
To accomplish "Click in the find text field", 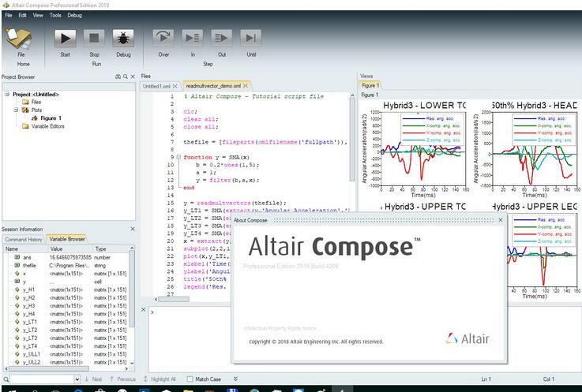I will click(x=42, y=379).
